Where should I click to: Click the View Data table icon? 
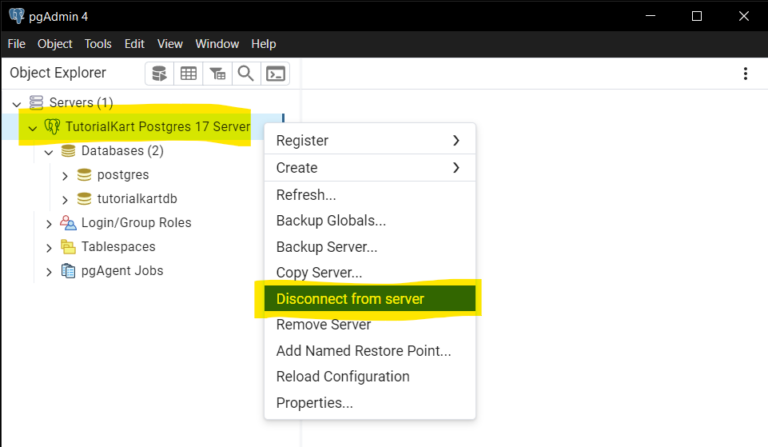188,73
